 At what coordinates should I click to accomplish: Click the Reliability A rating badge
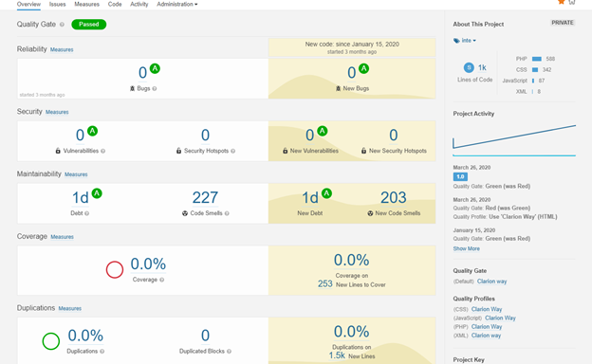(155, 68)
